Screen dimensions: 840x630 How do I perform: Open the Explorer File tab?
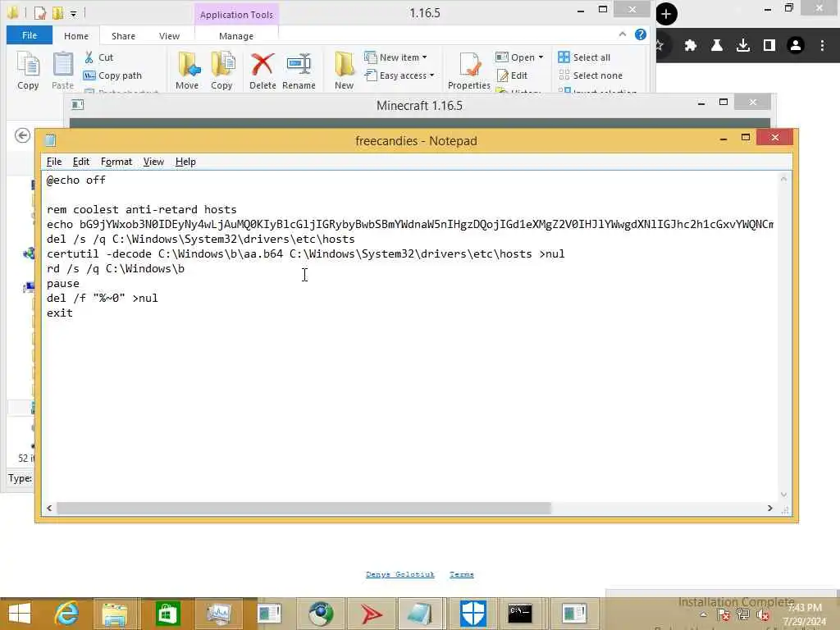[x=30, y=35]
